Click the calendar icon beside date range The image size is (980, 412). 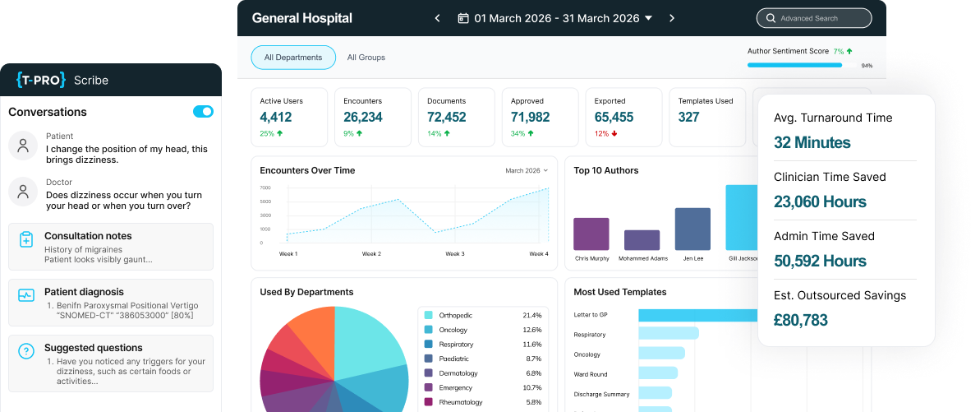(463, 18)
